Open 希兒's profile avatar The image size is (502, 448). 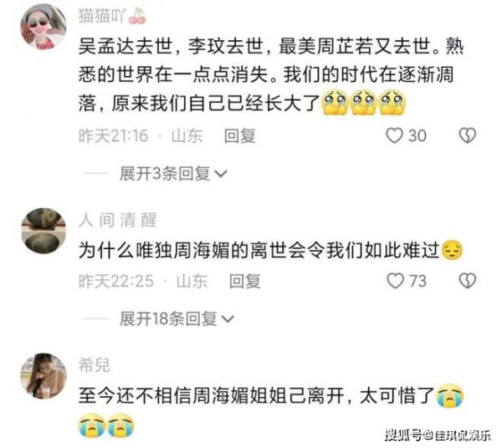click(44, 376)
